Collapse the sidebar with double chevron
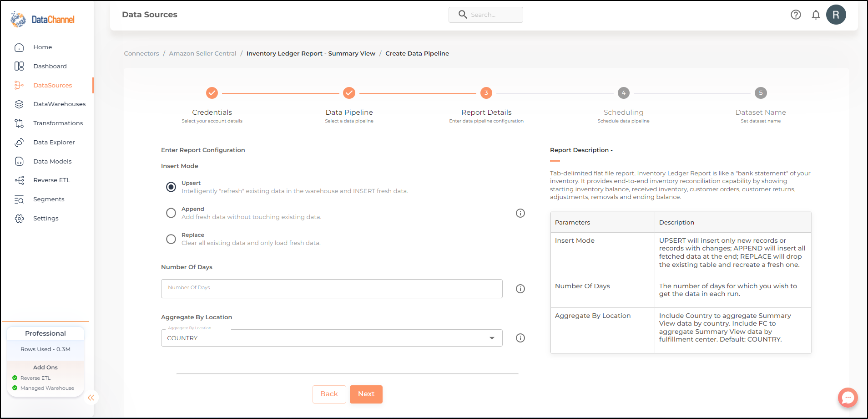Image resolution: width=868 pixels, height=419 pixels. tap(91, 398)
